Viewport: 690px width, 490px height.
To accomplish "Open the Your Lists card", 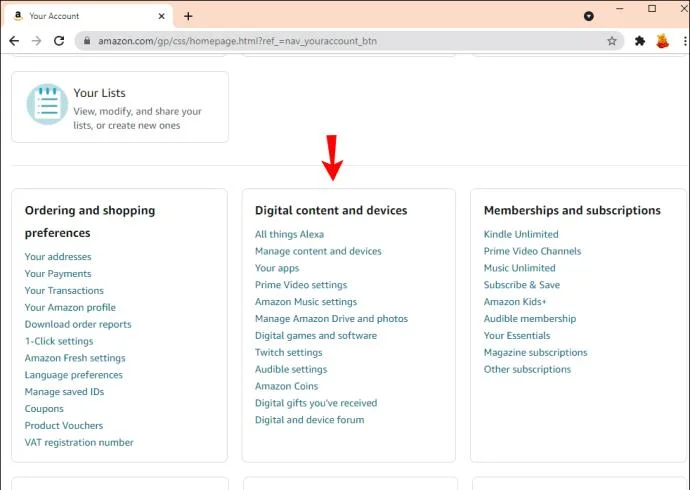I will pos(120,107).
